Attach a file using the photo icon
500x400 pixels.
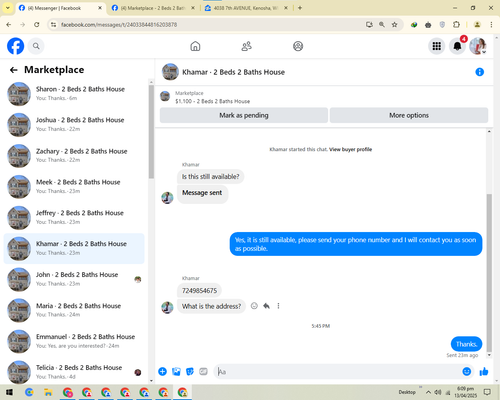click(176, 371)
